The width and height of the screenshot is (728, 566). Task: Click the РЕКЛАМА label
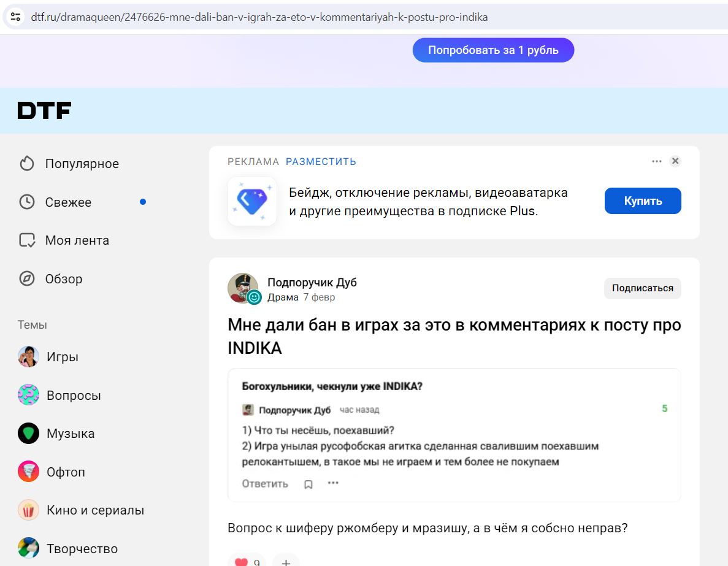(x=253, y=161)
